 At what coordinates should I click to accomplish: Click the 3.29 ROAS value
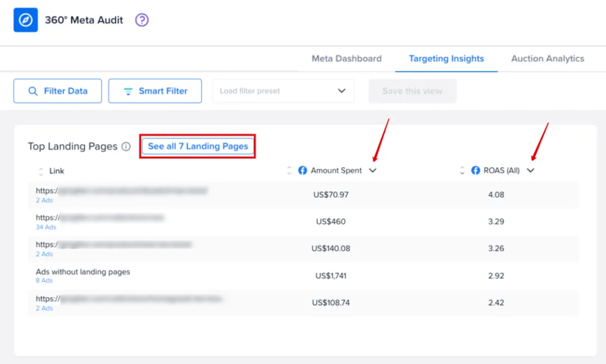(x=496, y=222)
